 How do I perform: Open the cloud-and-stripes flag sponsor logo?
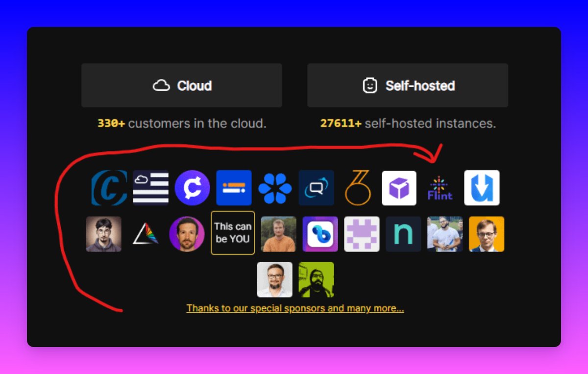pyautogui.click(x=151, y=188)
